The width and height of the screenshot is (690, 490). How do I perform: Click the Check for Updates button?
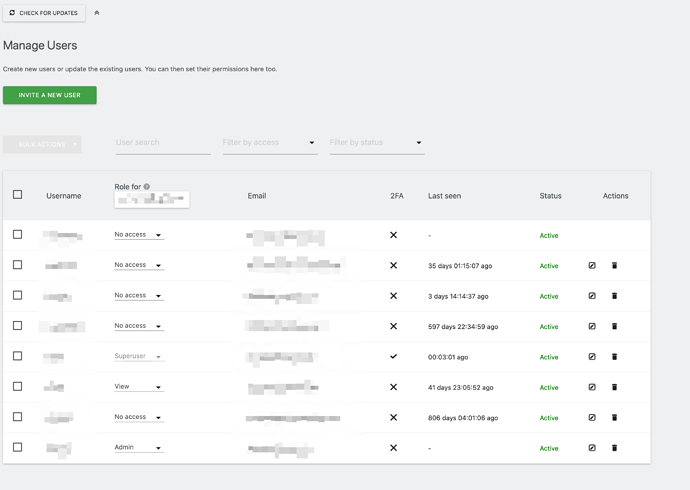(44, 13)
